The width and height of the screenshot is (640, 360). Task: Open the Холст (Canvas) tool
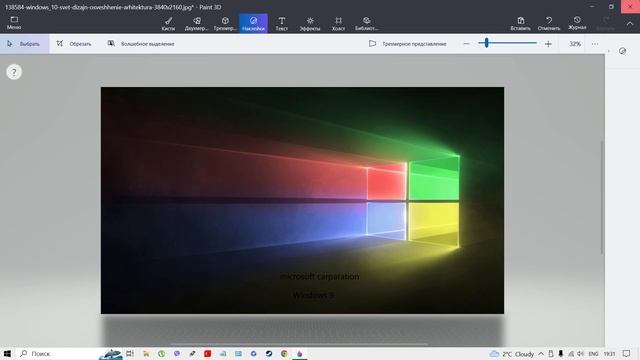coord(338,24)
